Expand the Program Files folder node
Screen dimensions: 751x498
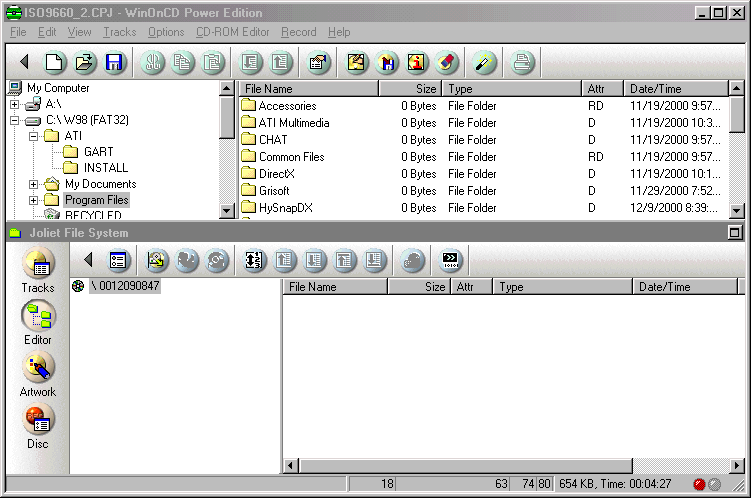tap(33, 200)
